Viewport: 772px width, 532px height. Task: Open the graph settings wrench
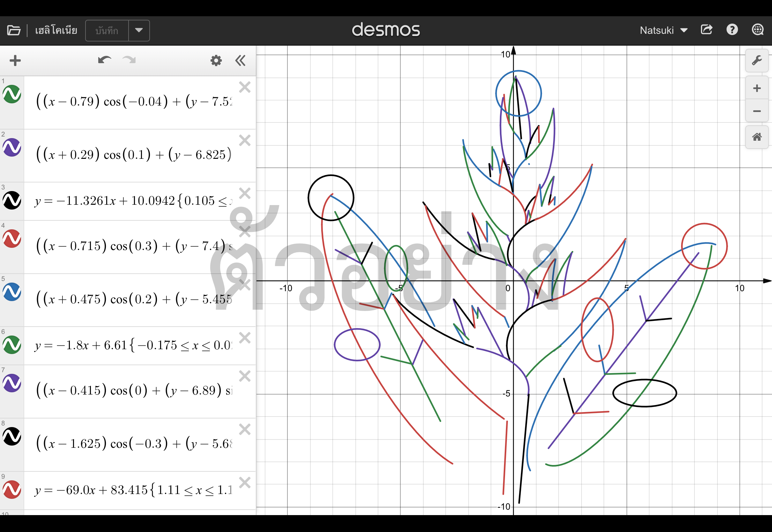(x=757, y=61)
